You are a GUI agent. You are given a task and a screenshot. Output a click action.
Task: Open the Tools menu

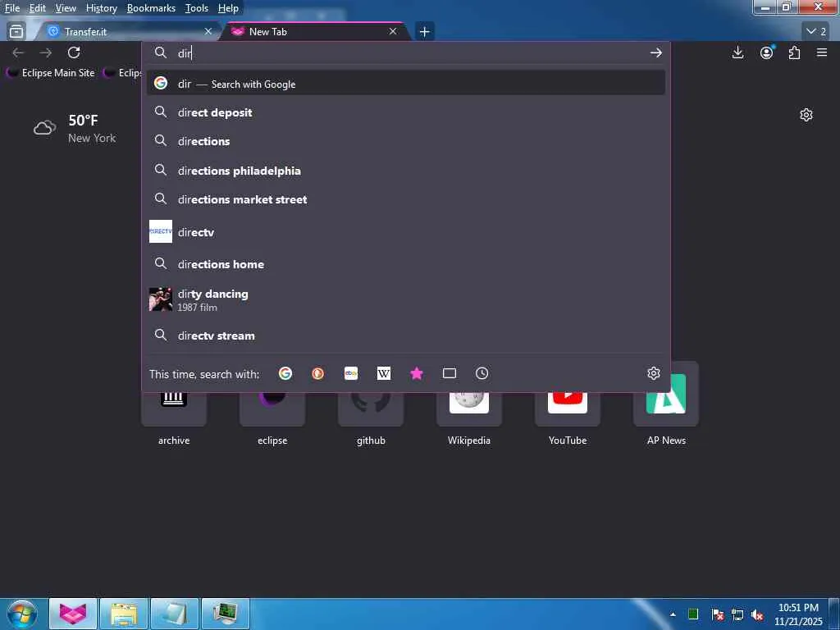197,8
